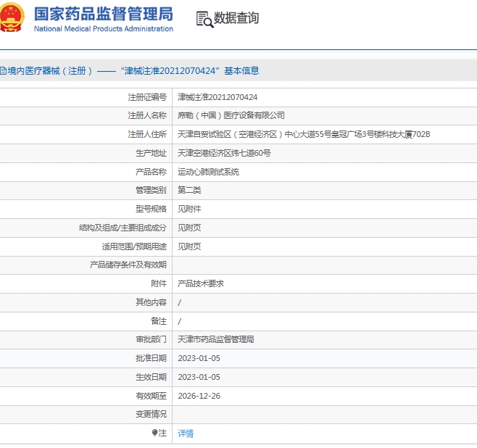The image size is (477, 448).
Task: Click the 备注 label
Action: tap(159, 321)
